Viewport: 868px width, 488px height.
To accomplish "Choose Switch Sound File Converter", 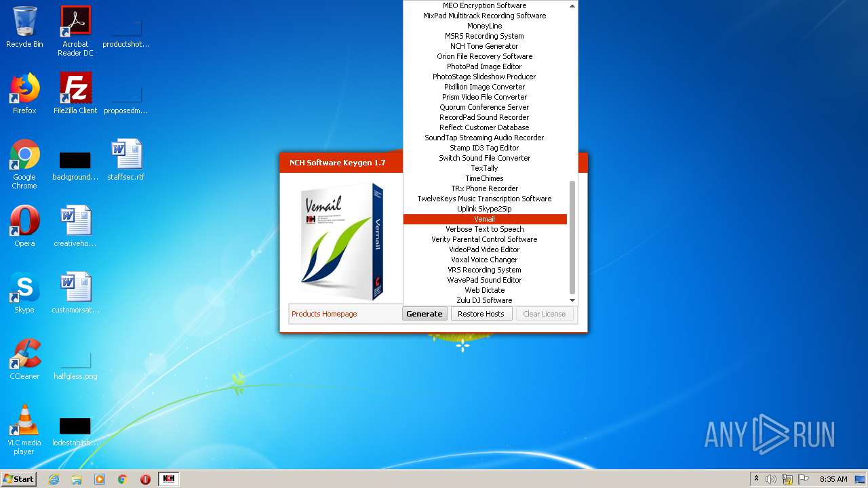I will (x=485, y=158).
